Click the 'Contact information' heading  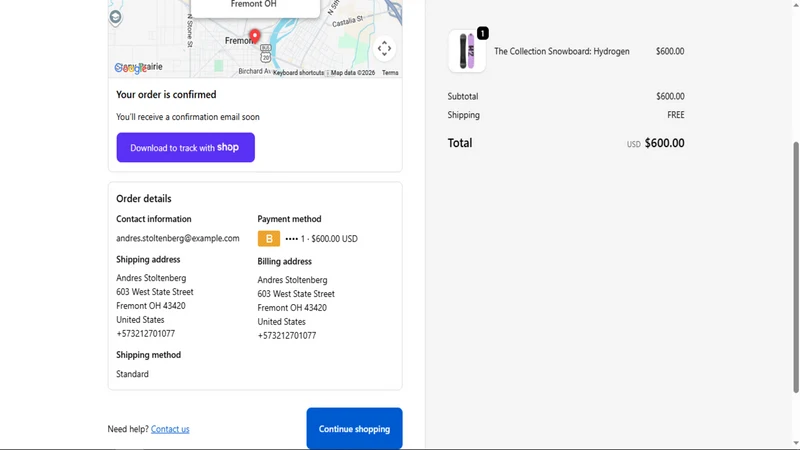(x=154, y=219)
